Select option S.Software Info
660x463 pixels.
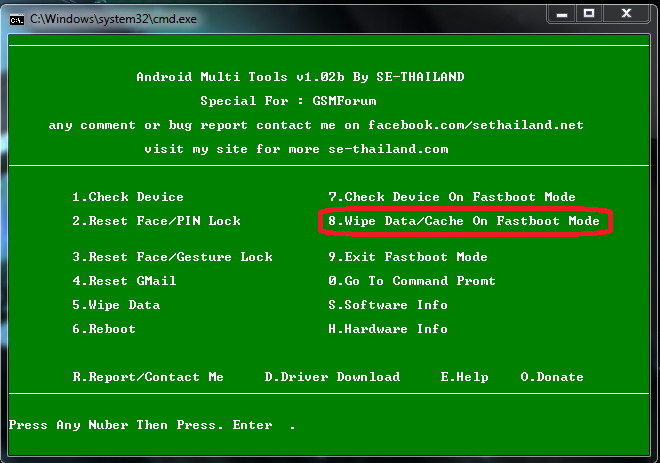pyautogui.click(x=388, y=305)
